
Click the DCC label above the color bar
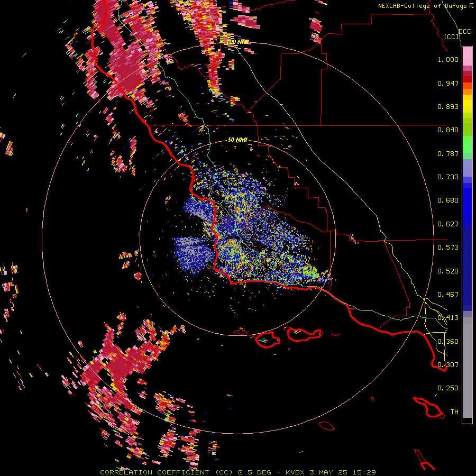click(x=464, y=32)
